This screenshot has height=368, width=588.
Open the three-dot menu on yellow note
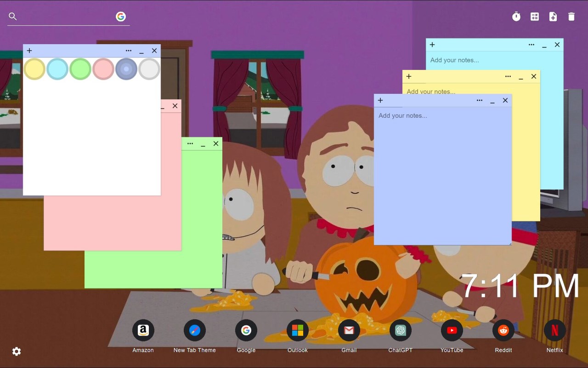508,76
